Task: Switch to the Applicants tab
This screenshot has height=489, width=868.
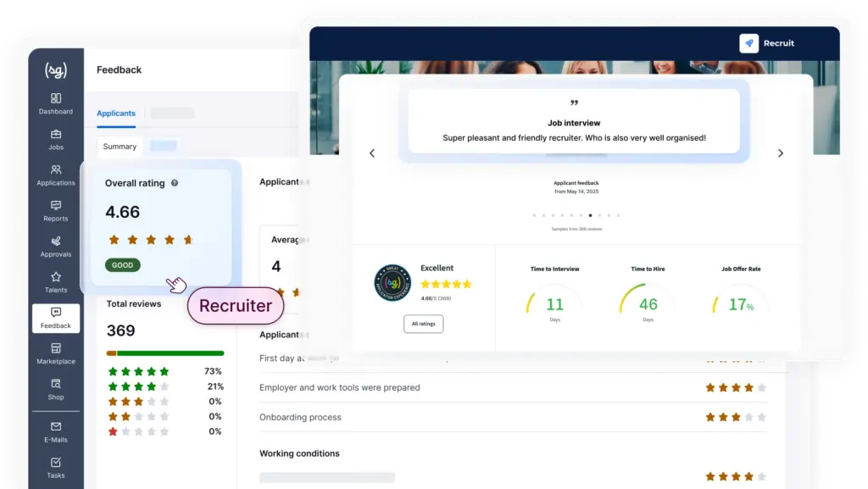Action: tap(116, 113)
